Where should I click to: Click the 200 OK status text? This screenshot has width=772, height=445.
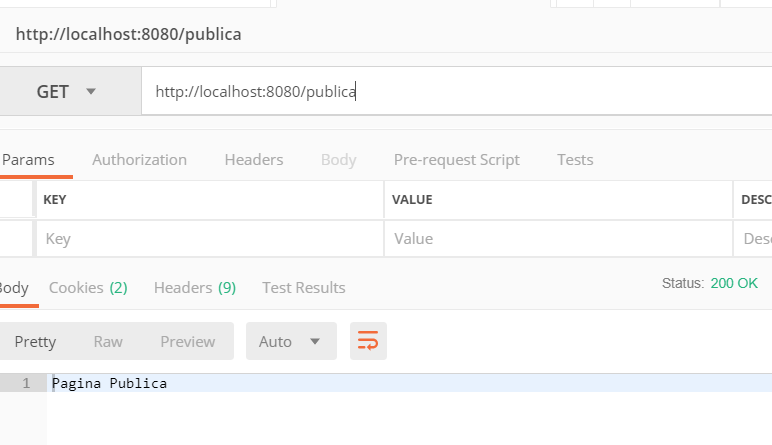point(734,283)
